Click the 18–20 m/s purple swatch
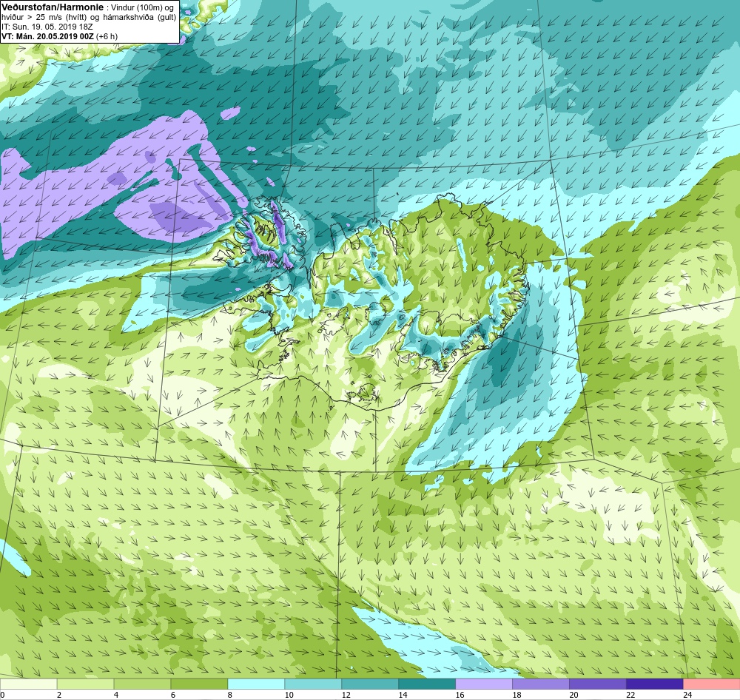 point(541,684)
